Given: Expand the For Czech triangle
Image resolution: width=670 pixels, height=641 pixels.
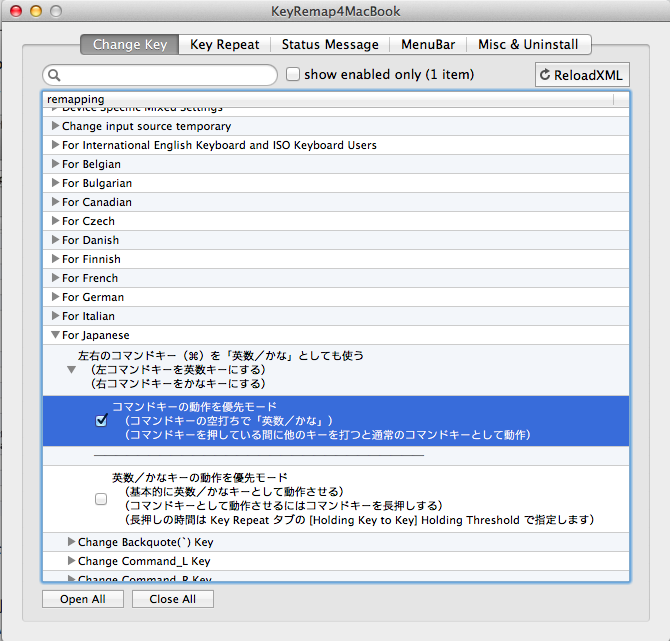Looking at the screenshot, I should point(55,221).
